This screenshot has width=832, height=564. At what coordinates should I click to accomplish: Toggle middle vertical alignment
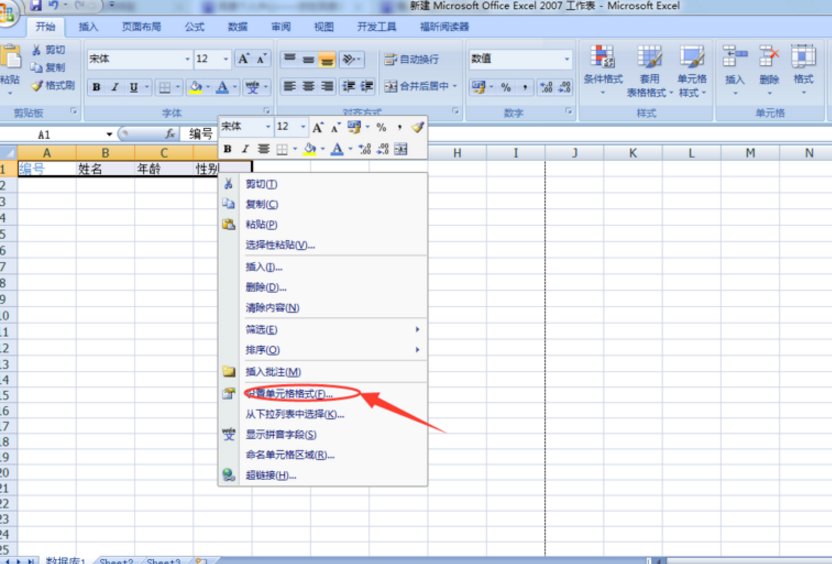coord(308,59)
